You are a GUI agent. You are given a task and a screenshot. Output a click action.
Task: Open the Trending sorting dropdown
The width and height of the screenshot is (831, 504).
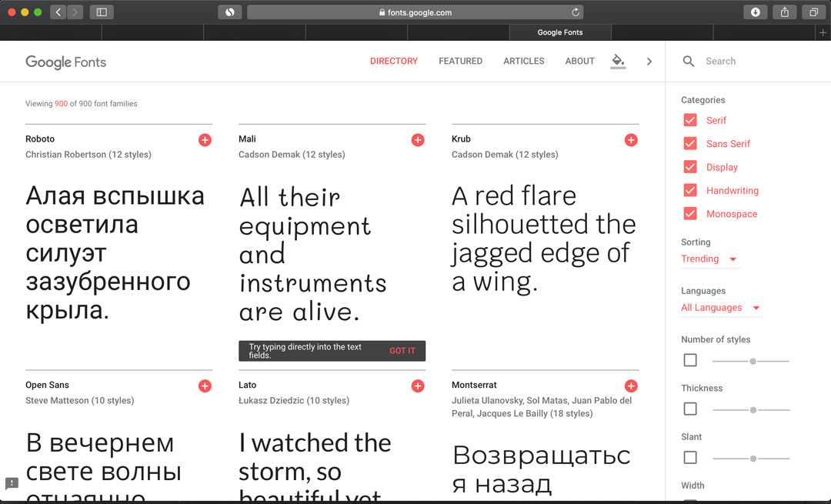coord(709,259)
